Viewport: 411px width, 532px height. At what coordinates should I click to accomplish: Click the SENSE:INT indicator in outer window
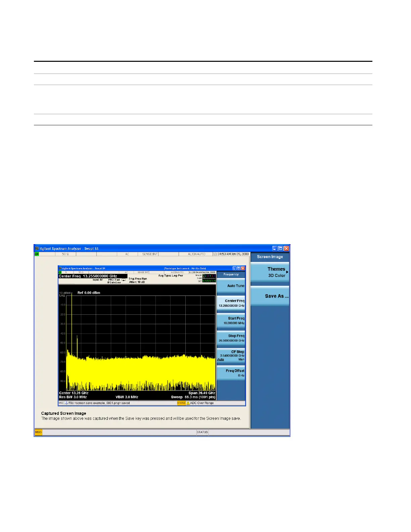tap(150, 254)
